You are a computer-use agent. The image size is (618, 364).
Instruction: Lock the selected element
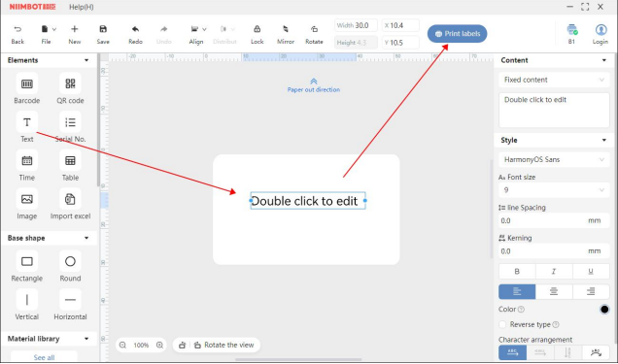tap(257, 29)
